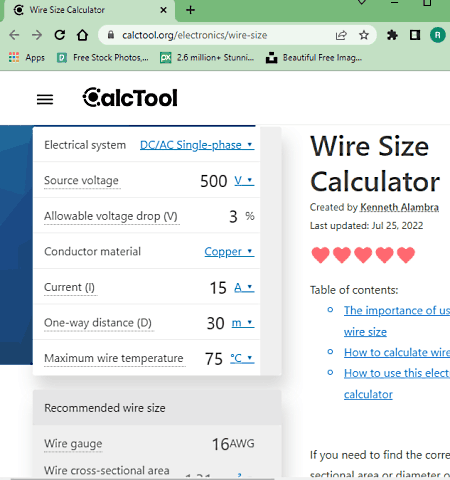Screen dimensions: 450x480
Task: Open the Electrical system dropdown
Action: [x=197, y=145]
